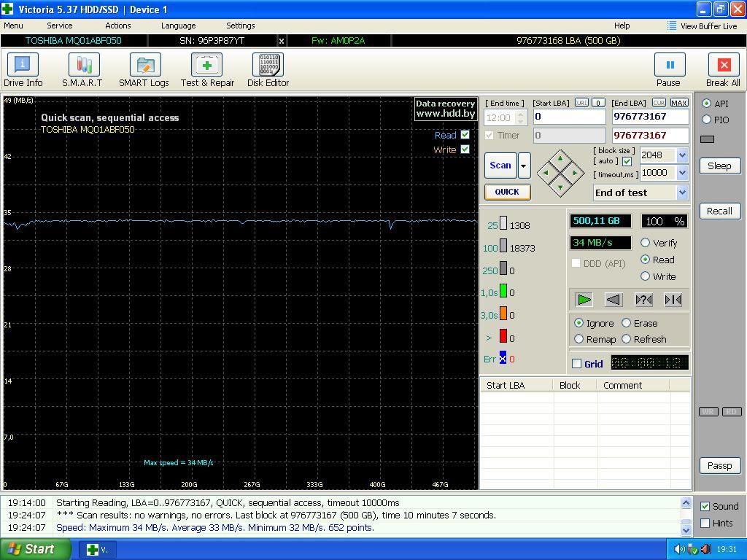Click the 0 reset button for Start LBA
The width and height of the screenshot is (747, 560).
click(598, 103)
